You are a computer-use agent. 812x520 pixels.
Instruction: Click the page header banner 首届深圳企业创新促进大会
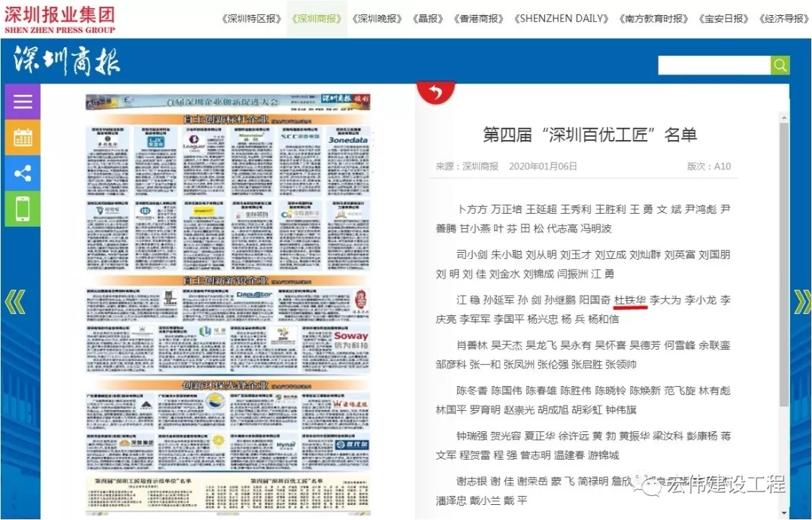[228, 102]
